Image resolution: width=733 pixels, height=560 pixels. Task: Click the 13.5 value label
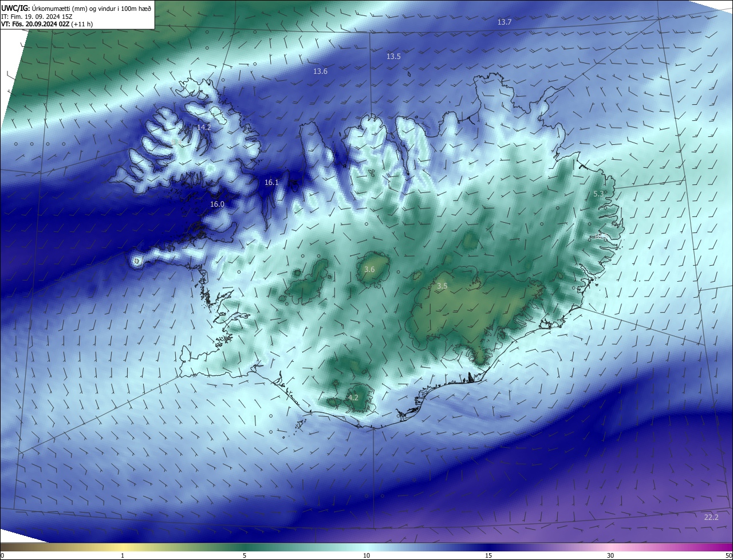point(393,56)
